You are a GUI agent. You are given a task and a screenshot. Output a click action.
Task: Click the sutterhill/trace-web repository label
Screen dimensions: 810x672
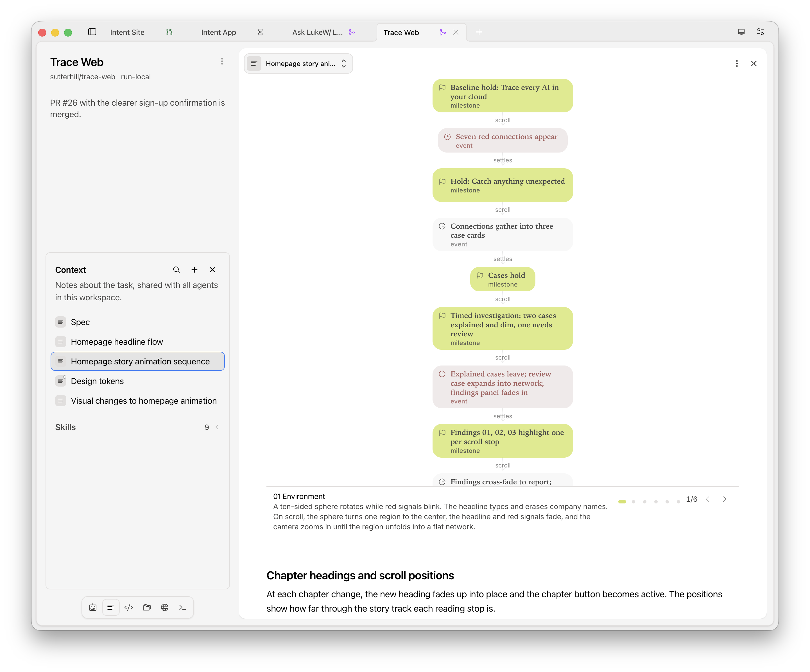pyautogui.click(x=83, y=77)
